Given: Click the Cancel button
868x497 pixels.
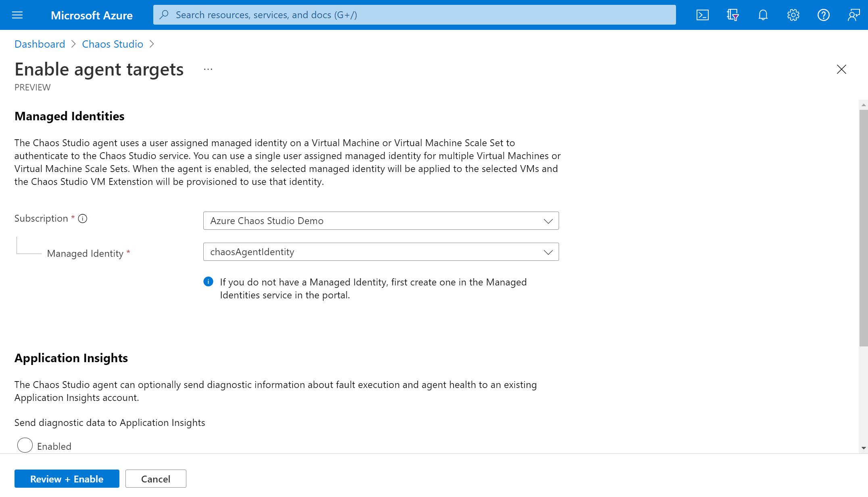Looking at the screenshot, I should coord(156,478).
